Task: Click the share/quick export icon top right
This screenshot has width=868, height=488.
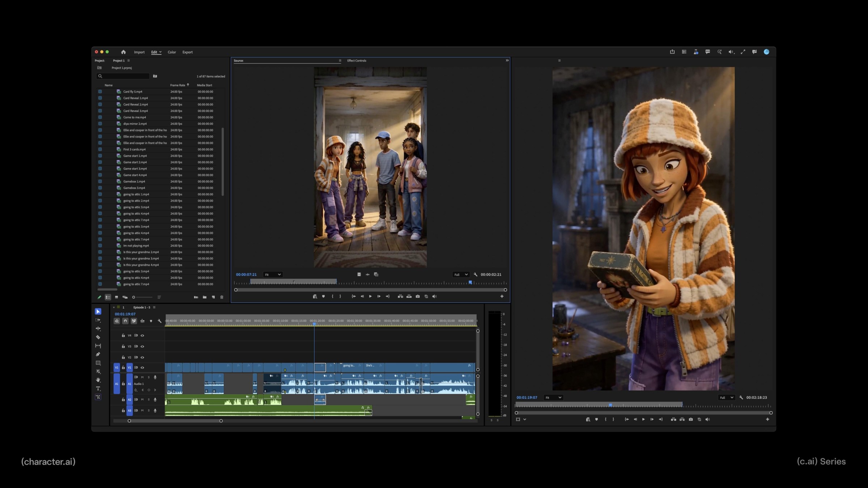Action: pos(672,52)
